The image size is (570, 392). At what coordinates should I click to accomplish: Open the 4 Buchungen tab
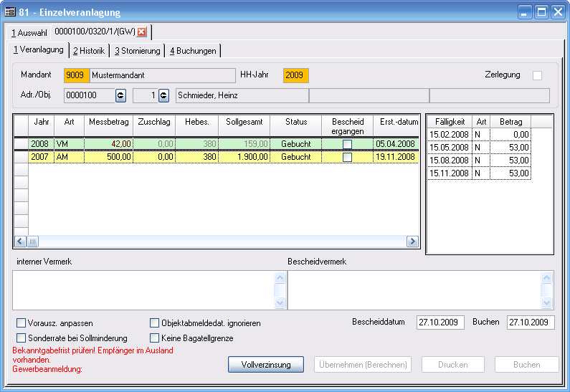point(193,51)
